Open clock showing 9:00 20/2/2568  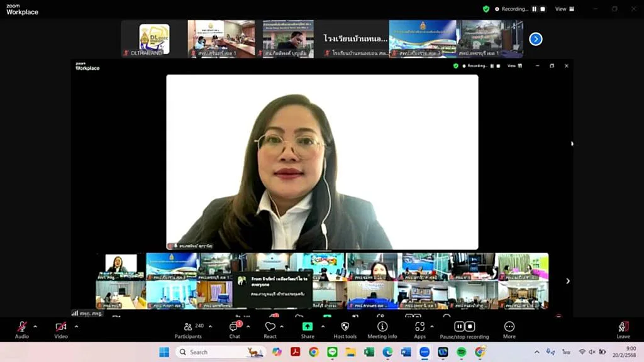click(x=624, y=352)
